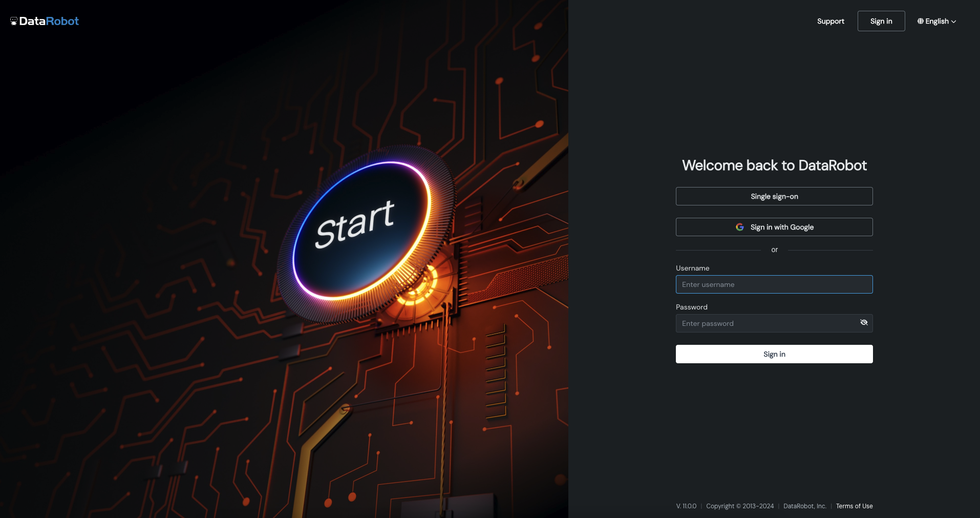
Task: Click the DataRobot logo
Action: point(45,21)
